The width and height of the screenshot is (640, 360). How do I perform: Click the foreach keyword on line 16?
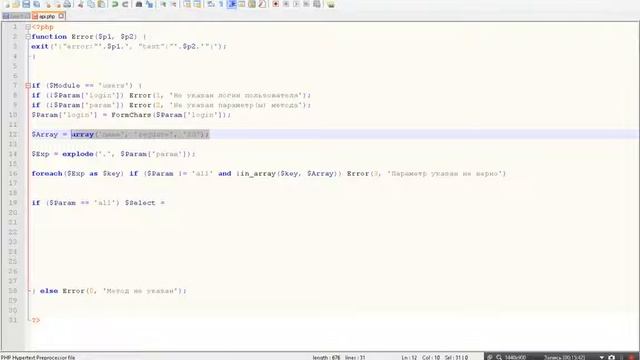pos(47,174)
